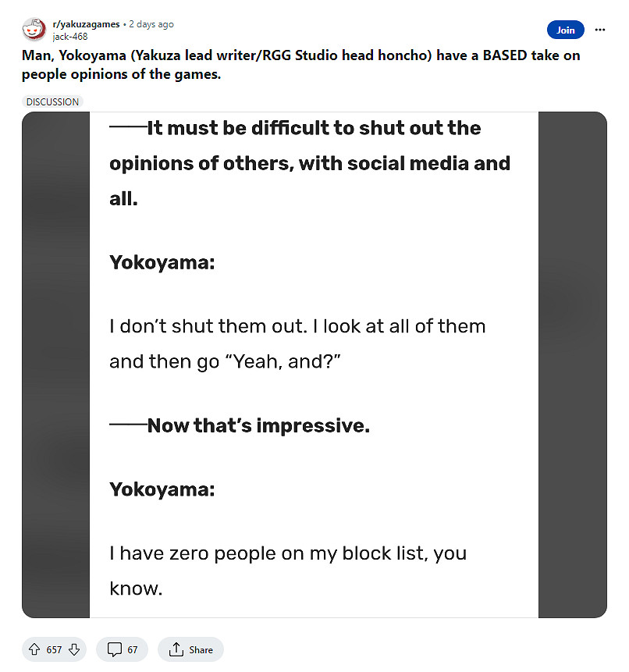629x672 pixels.
Task: Open the three-dot post options menu
Action: coord(599,30)
